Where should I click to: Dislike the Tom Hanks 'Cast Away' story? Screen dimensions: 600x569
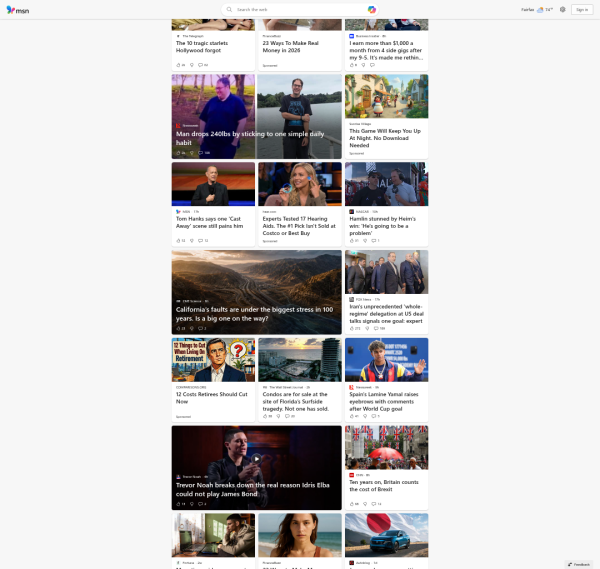[192, 241]
